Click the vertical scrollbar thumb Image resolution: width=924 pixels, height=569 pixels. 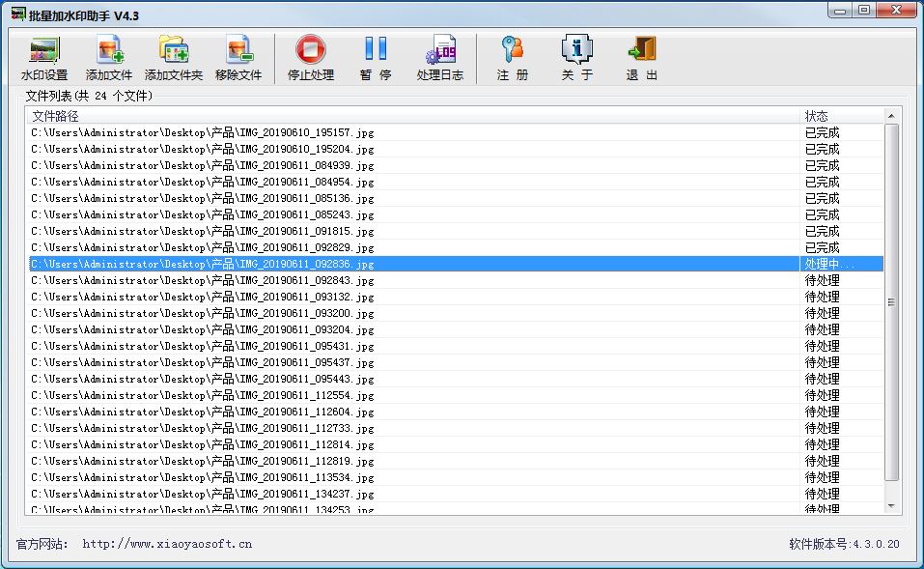coord(891,302)
